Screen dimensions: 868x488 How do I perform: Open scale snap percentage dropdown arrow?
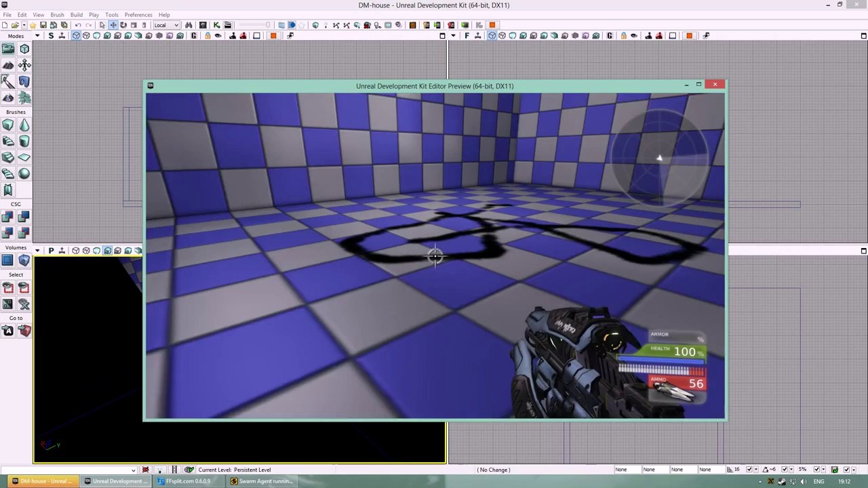[x=823, y=470]
